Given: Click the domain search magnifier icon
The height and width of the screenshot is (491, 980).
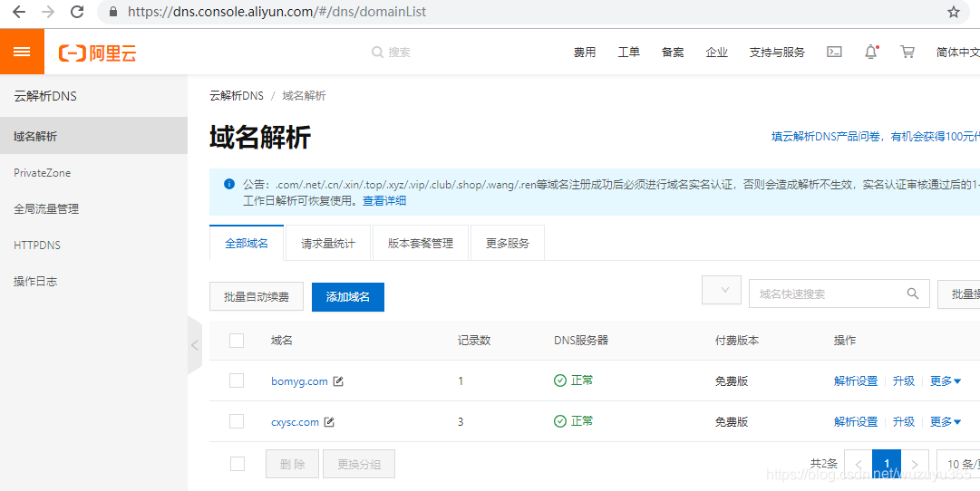Looking at the screenshot, I should pyautogui.click(x=913, y=294).
